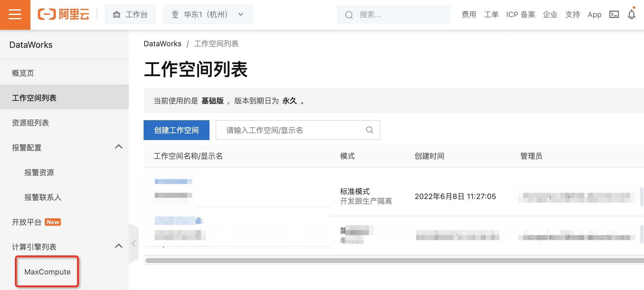
Task: Open the Cloud Shell terminal icon
Action: pyautogui.click(x=614, y=15)
